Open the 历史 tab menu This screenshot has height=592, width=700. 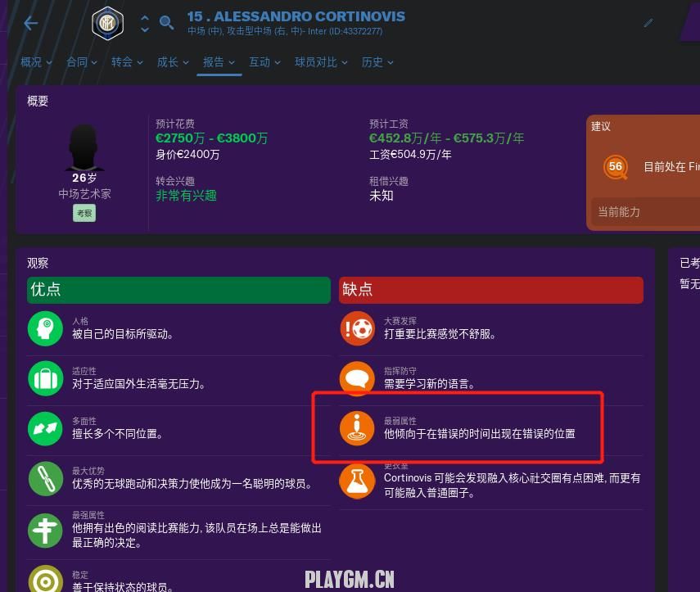[377, 62]
